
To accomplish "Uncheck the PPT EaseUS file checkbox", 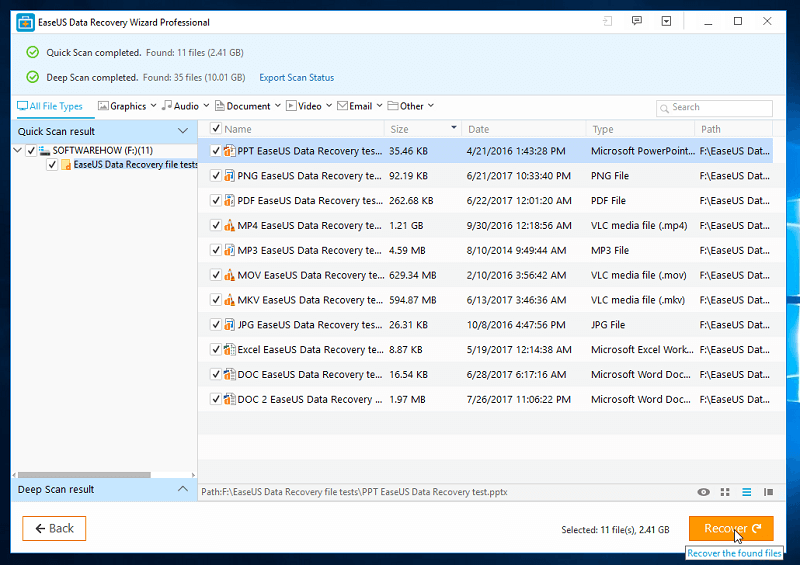I will click(216, 151).
